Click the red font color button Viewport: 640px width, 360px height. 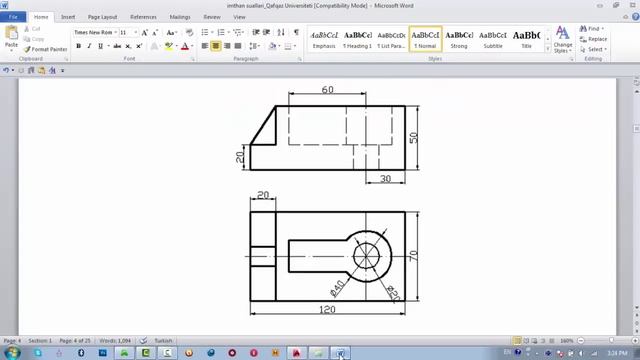(x=184, y=46)
